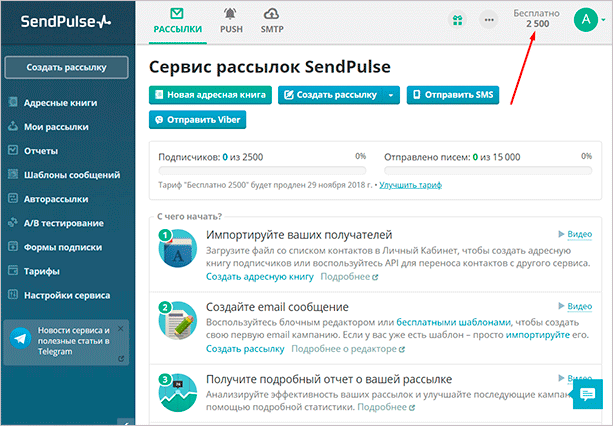
Task: Click the Сервис рассылок SendPulse title
Action: click(x=270, y=67)
